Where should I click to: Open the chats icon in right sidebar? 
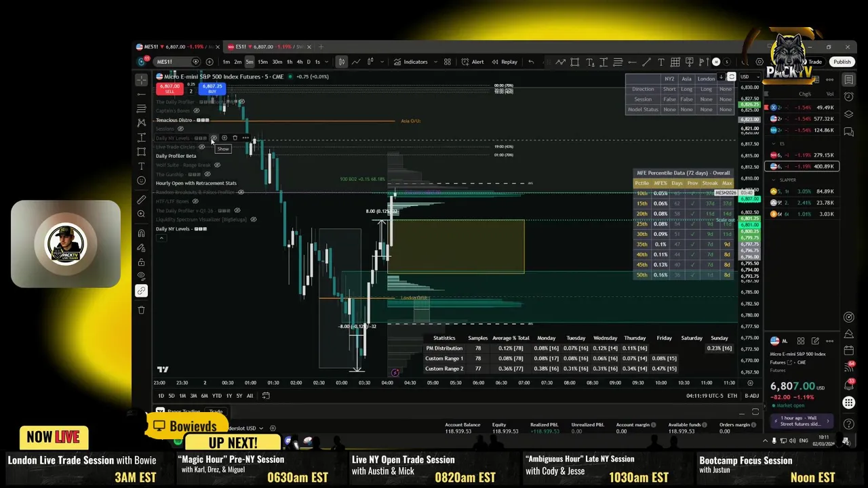(849, 131)
